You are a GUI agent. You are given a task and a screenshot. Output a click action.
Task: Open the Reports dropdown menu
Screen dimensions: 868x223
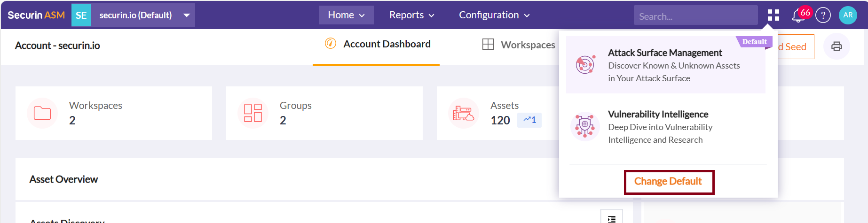click(x=411, y=15)
